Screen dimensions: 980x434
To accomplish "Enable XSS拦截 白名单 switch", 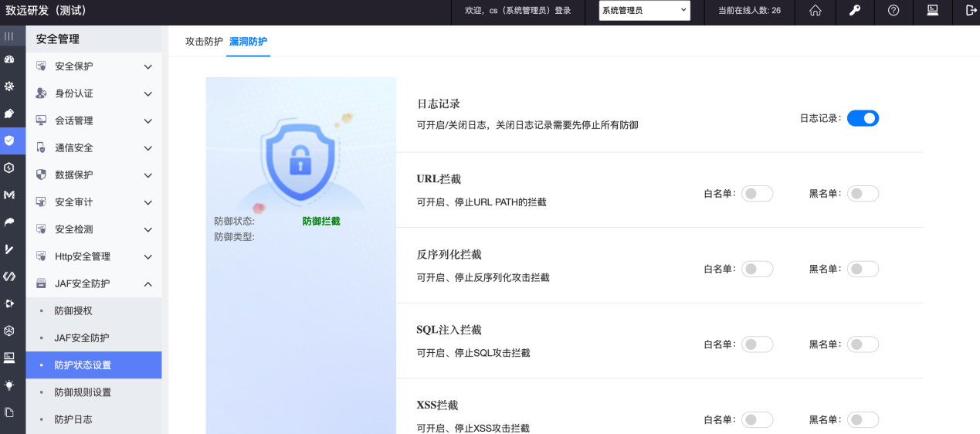I will point(757,420).
